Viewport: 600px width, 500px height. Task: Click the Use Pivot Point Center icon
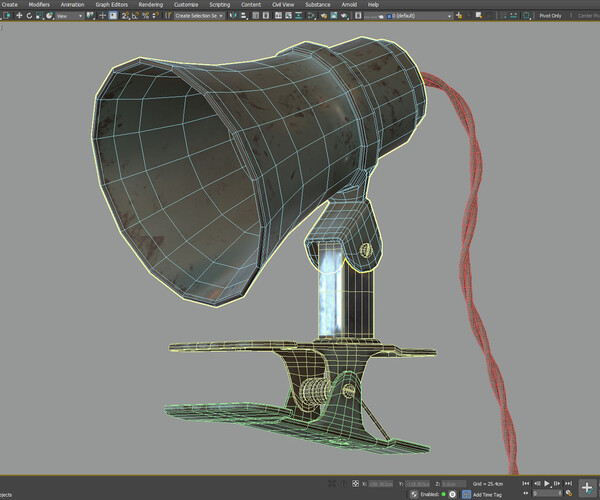pyautogui.click(x=90, y=16)
